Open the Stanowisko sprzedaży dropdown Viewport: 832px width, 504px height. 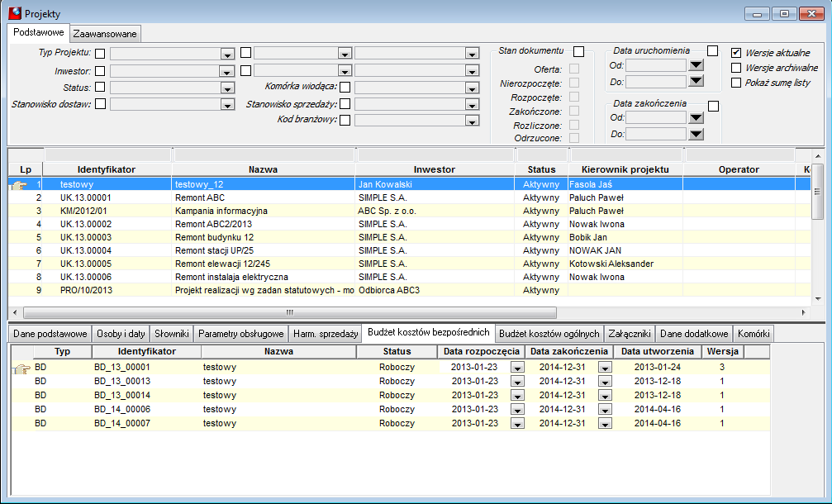coord(472,104)
